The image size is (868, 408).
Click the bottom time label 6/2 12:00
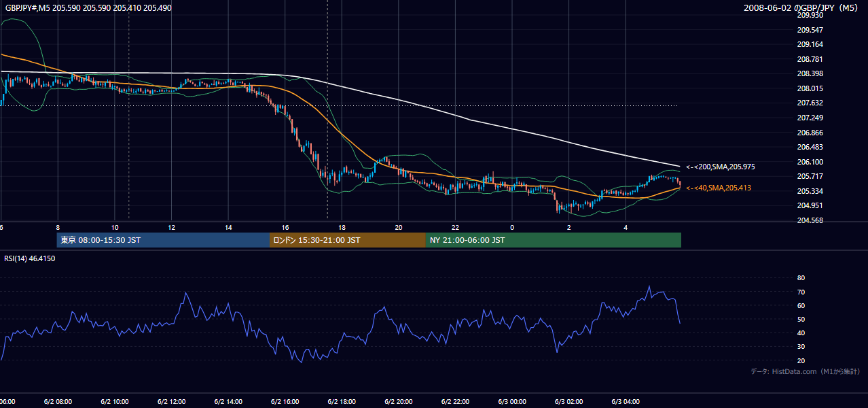point(170,402)
